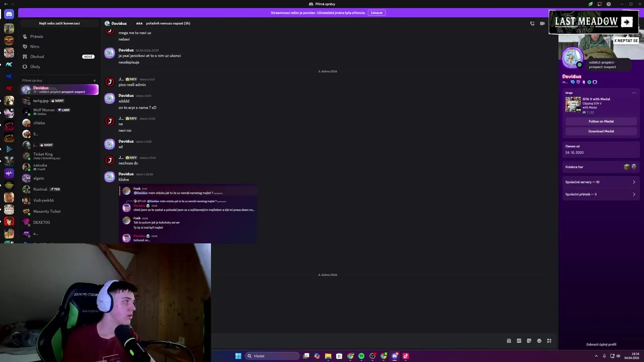The image size is (644, 362).
Task: Open the second server icon below home
Action: click(x=9, y=40)
